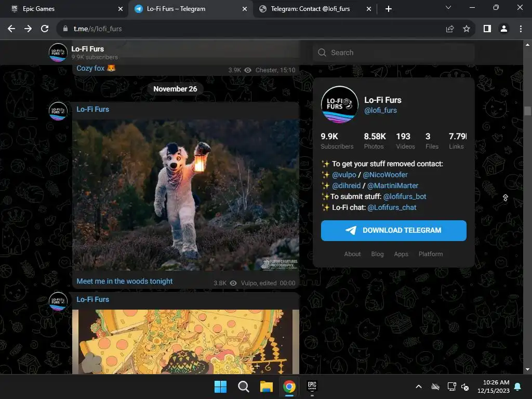Open the Cozy fox caption link

[96, 68]
